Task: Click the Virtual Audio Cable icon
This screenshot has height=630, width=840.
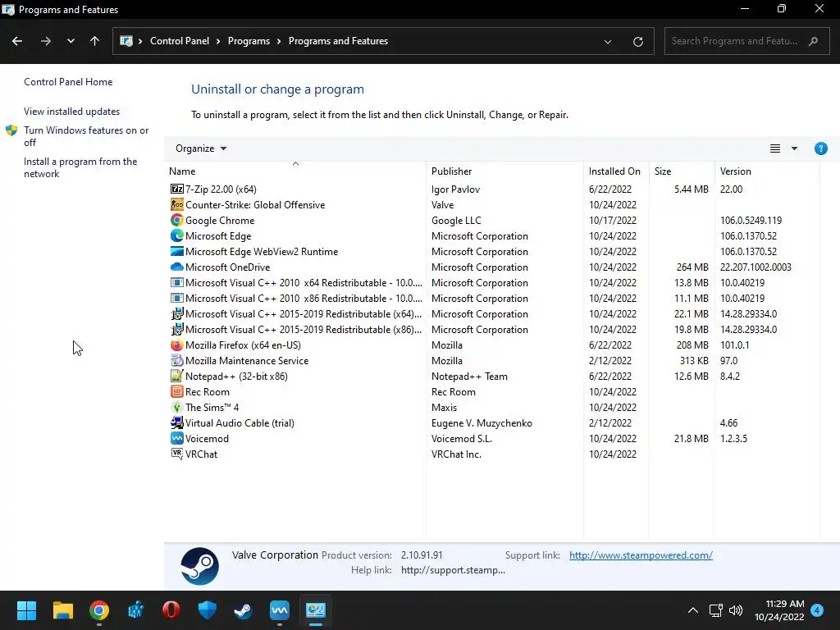Action: point(177,422)
